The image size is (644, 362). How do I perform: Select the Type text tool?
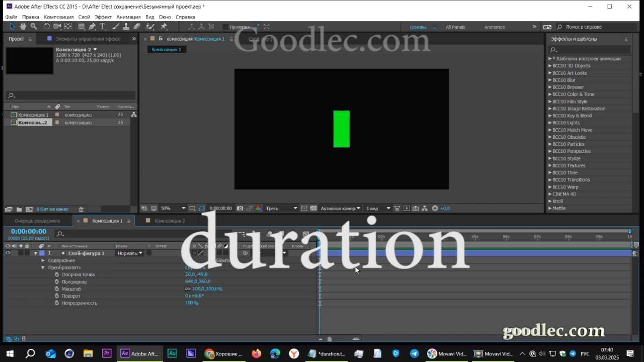coord(103,27)
